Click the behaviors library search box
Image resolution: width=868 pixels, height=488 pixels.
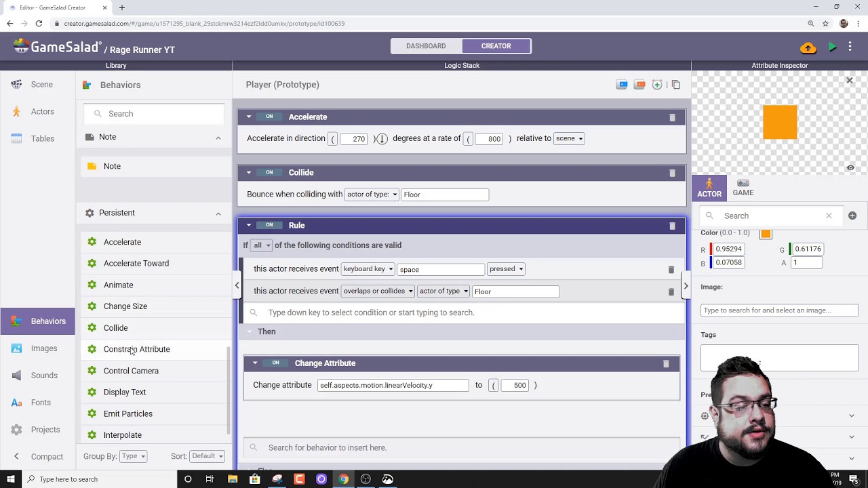coord(154,114)
